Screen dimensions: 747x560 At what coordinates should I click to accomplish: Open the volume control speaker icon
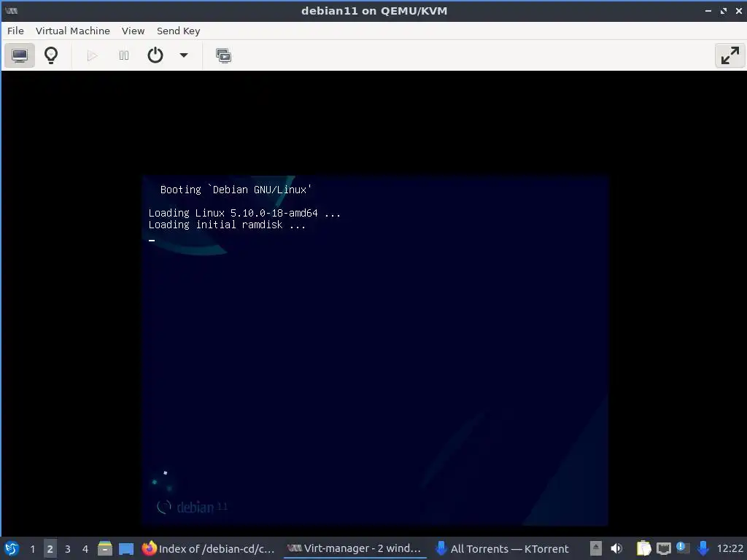pyautogui.click(x=616, y=548)
